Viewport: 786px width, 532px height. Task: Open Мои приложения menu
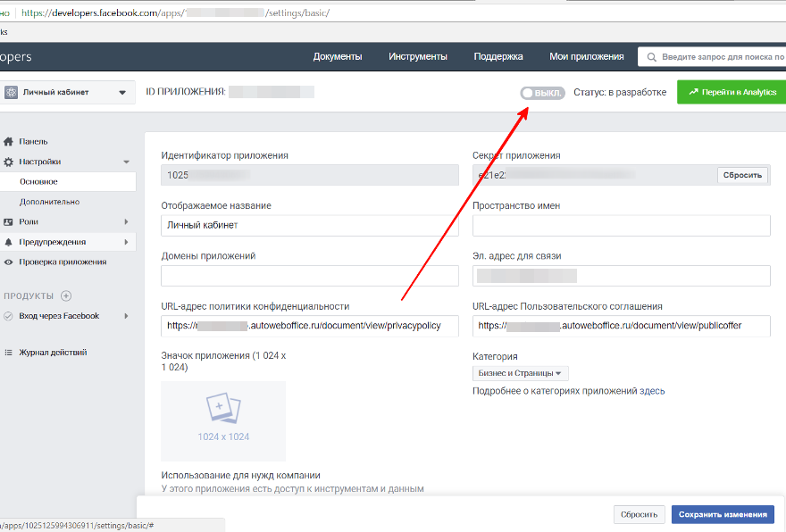587,56
